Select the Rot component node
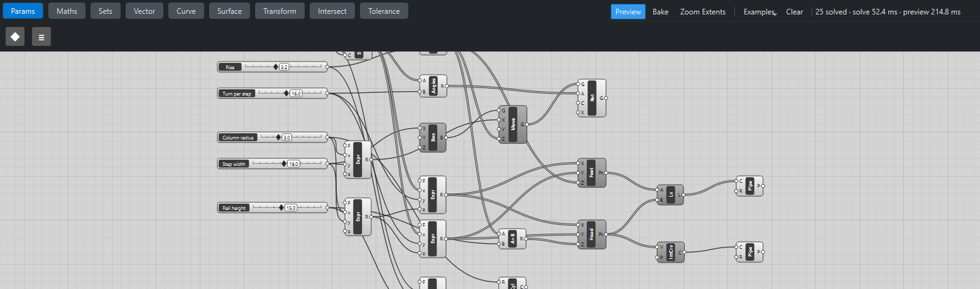The image size is (980, 289). point(592,98)
